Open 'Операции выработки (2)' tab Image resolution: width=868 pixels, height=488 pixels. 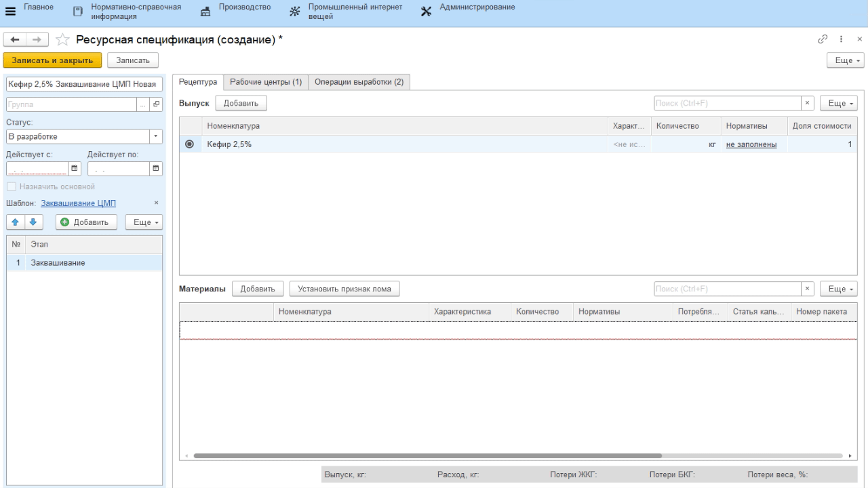(359, 82)
